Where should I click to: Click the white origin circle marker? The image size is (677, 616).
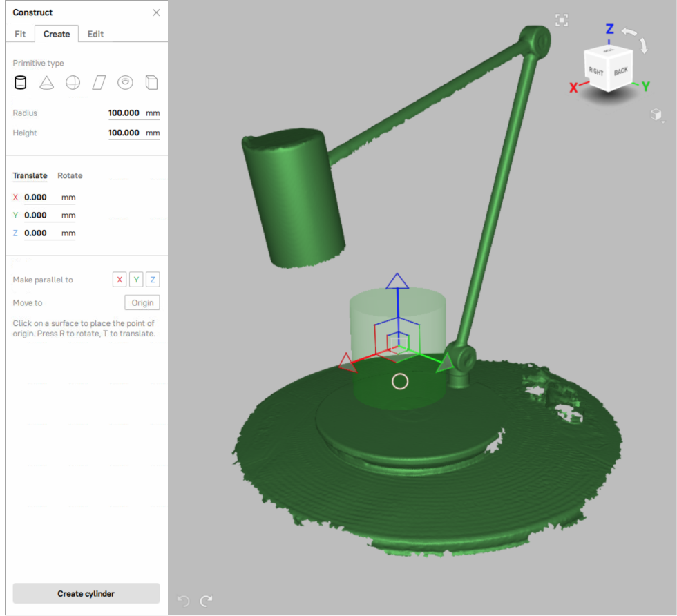pyautogui.click(x=400, y=382)
